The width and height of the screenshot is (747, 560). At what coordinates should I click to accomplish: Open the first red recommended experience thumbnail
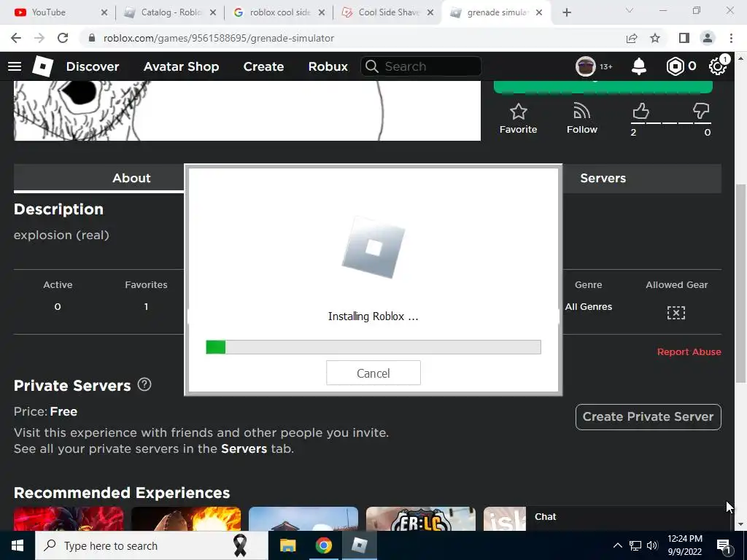pos(69,518)
